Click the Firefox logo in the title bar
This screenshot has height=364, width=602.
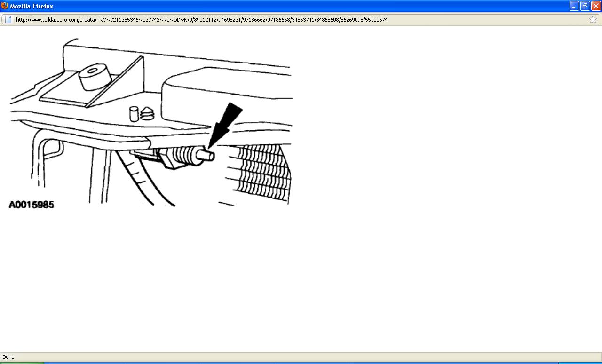point(5,6)
